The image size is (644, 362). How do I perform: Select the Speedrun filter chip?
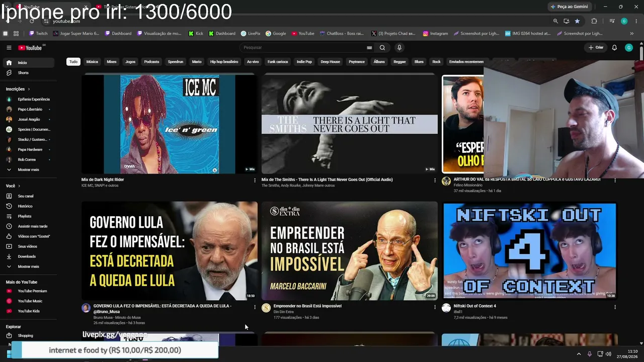click(x=176, y=62)
